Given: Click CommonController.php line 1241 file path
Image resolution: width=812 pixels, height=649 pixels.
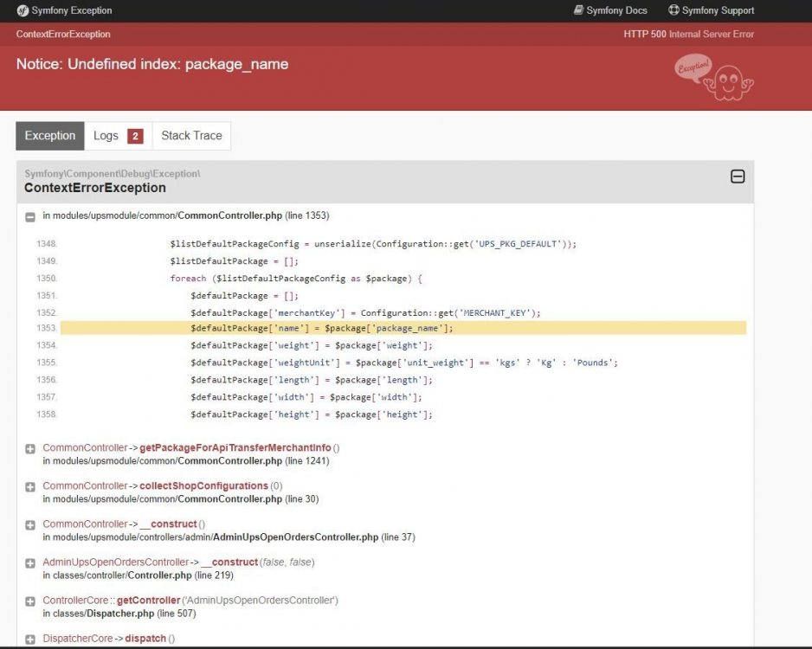Looking at the screenshot, I should (186, 461).
